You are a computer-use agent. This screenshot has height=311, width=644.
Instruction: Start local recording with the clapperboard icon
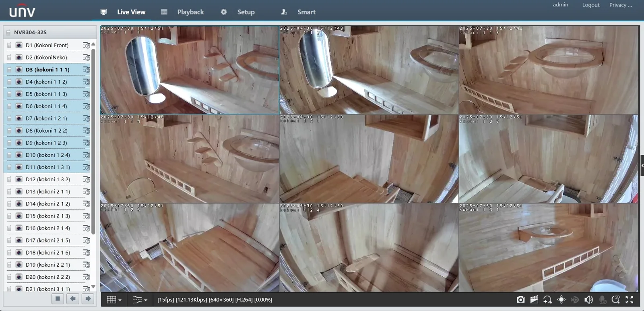coord(534,300)
